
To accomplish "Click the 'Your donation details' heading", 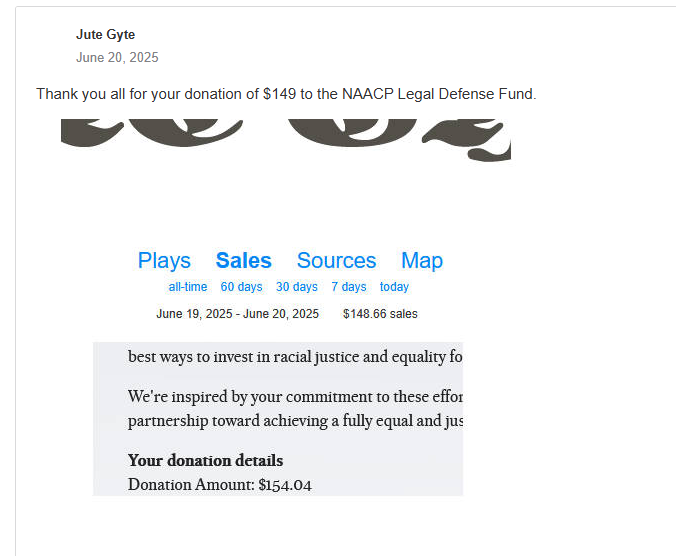I will point(205,460).
